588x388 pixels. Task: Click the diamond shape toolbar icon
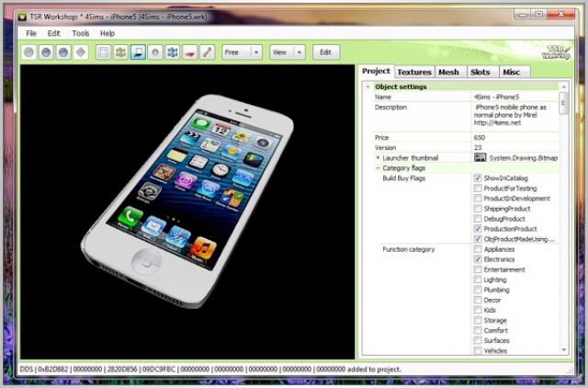81,52
